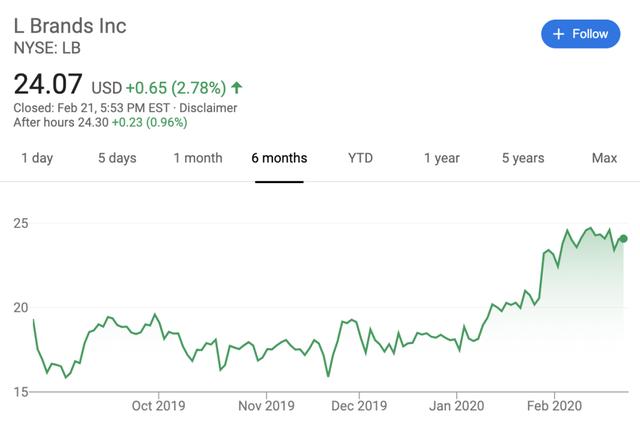Open the 1 year range tab

[x=441, y=158]
